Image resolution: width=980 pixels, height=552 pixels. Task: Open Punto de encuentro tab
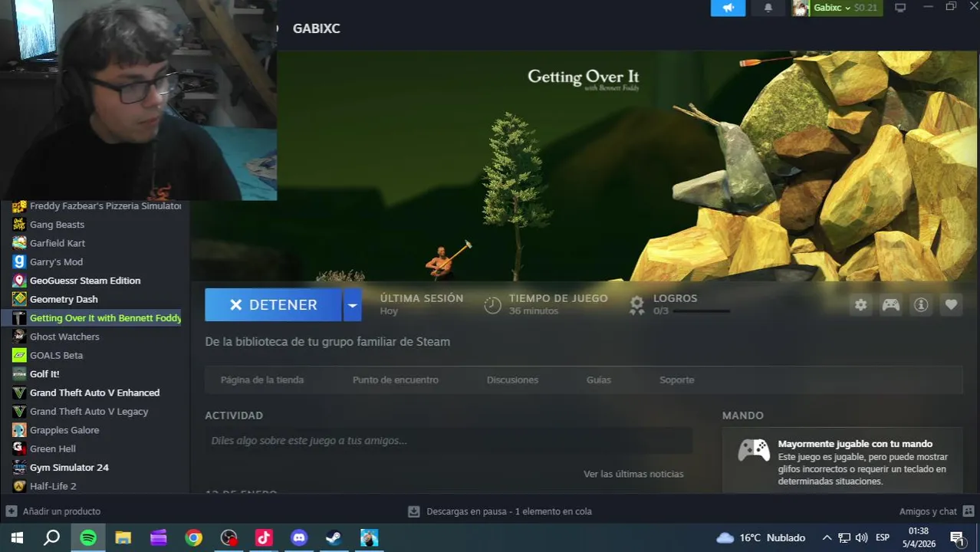pos(396,379)
